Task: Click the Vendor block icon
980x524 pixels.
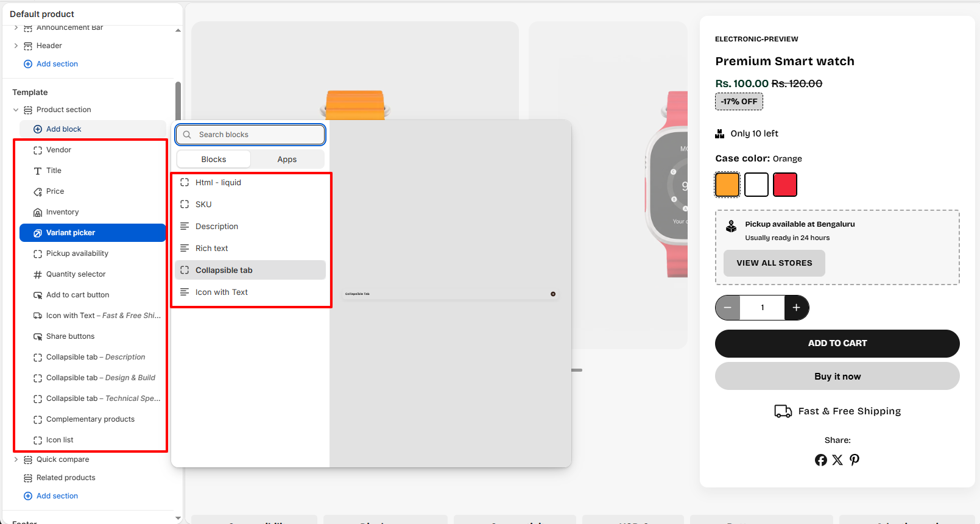Action: (x=38, y=150)
